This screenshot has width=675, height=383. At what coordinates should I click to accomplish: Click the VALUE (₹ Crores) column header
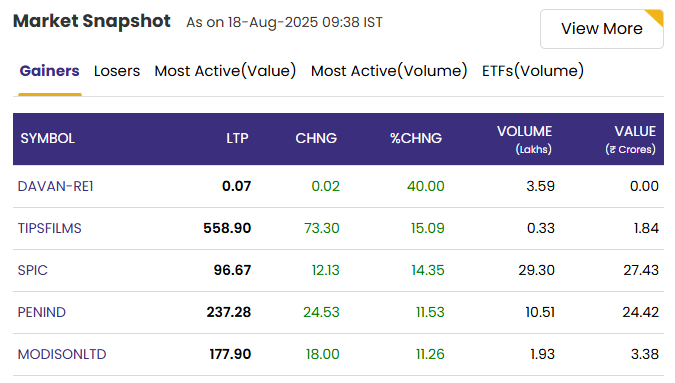pyautogui.click(x=631, y=139)
